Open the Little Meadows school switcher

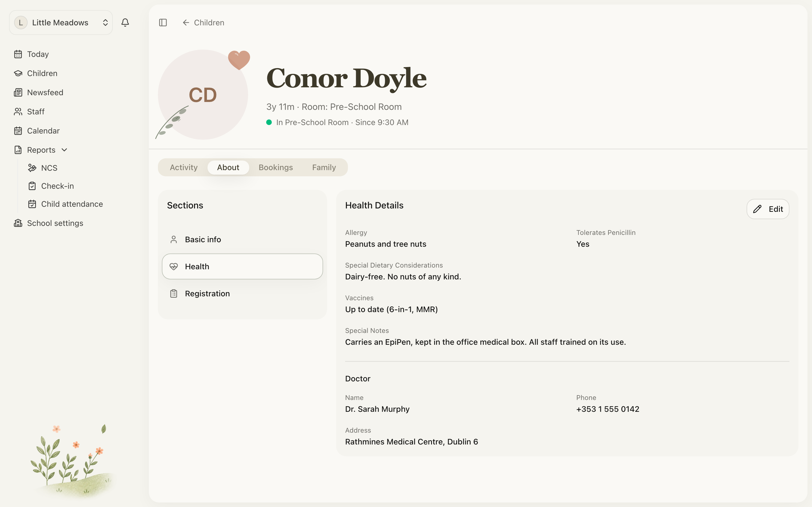coord(61,23)
